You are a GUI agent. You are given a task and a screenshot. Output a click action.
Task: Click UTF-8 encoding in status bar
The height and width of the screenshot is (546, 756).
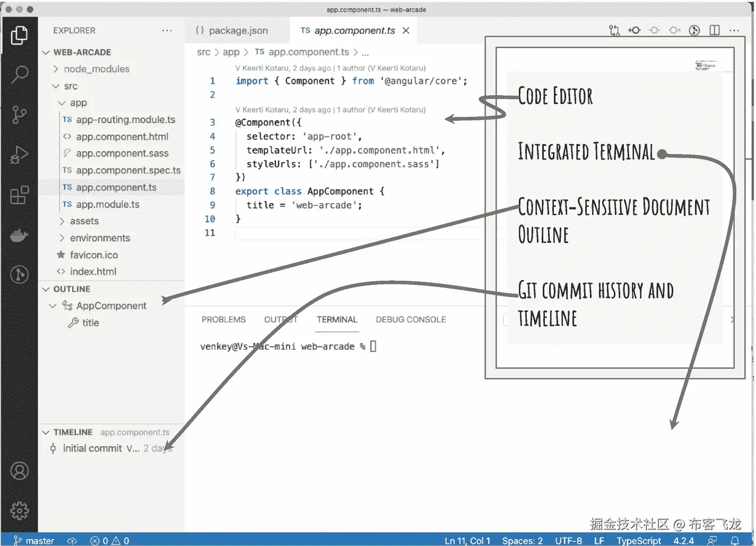pyautogui.click(x=569, y=541)
